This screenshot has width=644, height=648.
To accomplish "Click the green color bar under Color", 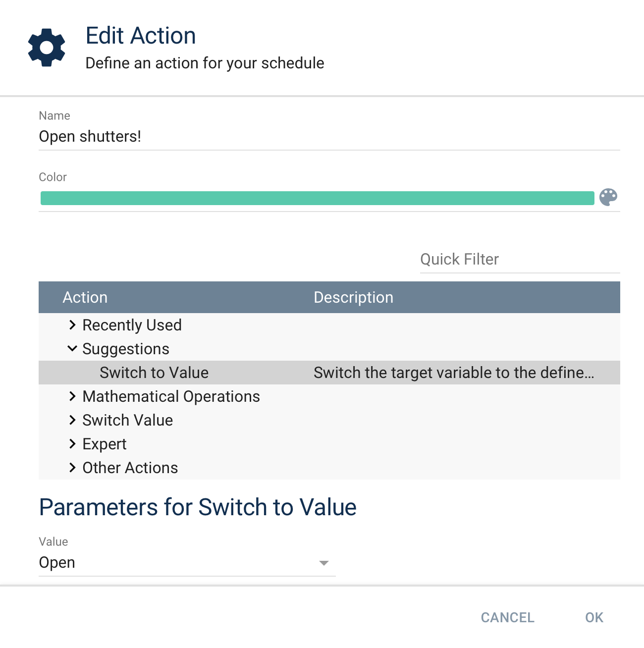I will 317,197.
